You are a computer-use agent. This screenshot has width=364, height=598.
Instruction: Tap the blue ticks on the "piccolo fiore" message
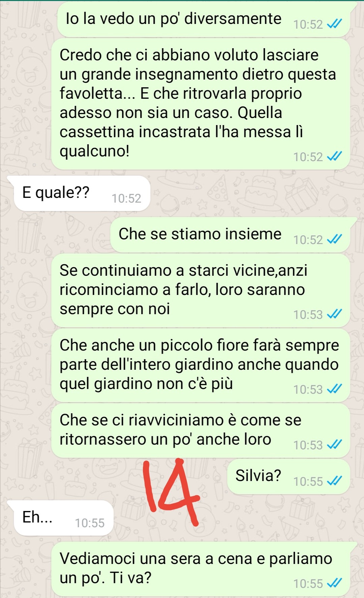(x=335, y=389)
